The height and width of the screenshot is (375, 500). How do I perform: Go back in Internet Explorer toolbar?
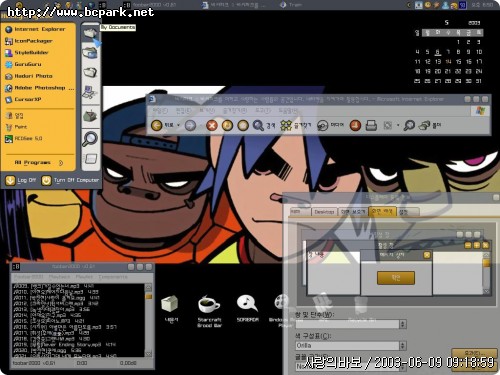tap(162, 125)
